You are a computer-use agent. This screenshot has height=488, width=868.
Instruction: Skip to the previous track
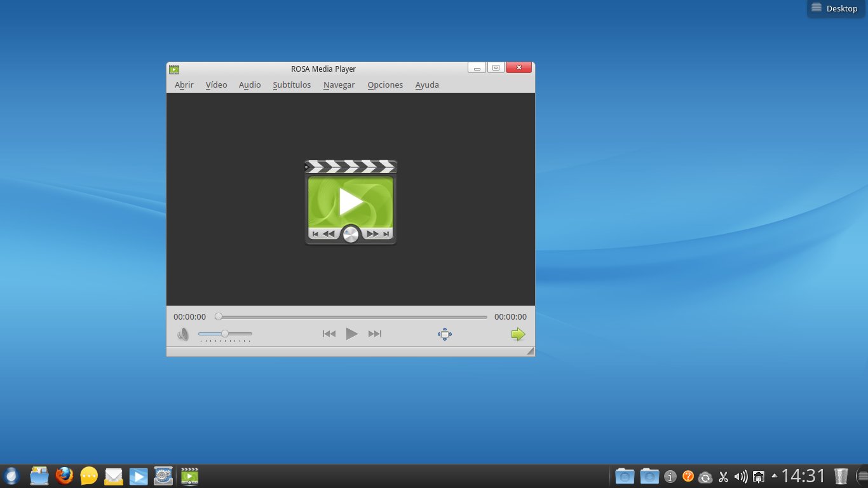pyautogui.click(x=329, y=334)
